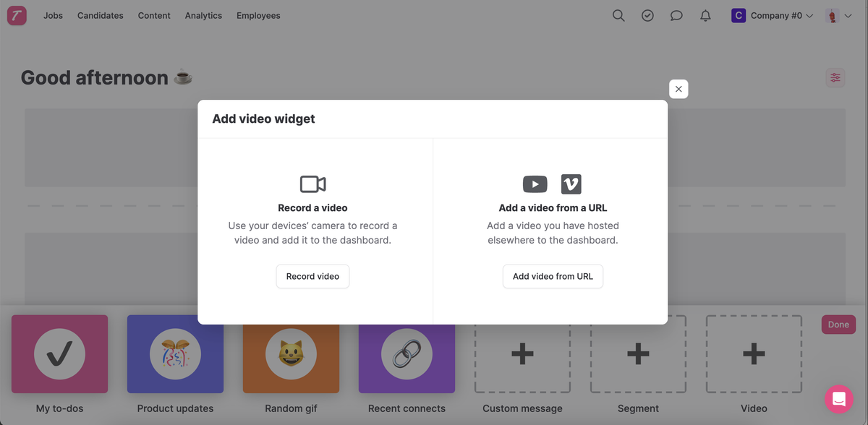This screenshot has width=868, height=425.
Task: Open the support chat launcher bubble
Action: click(x=838, y=398)
